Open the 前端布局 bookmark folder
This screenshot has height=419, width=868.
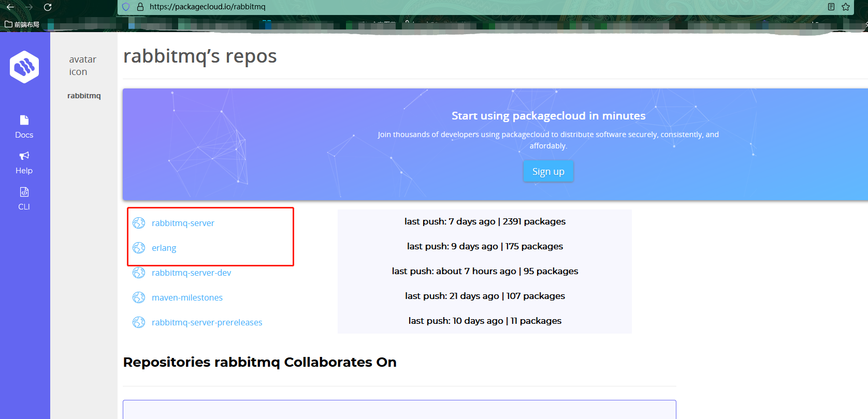(x=22, y=24)
